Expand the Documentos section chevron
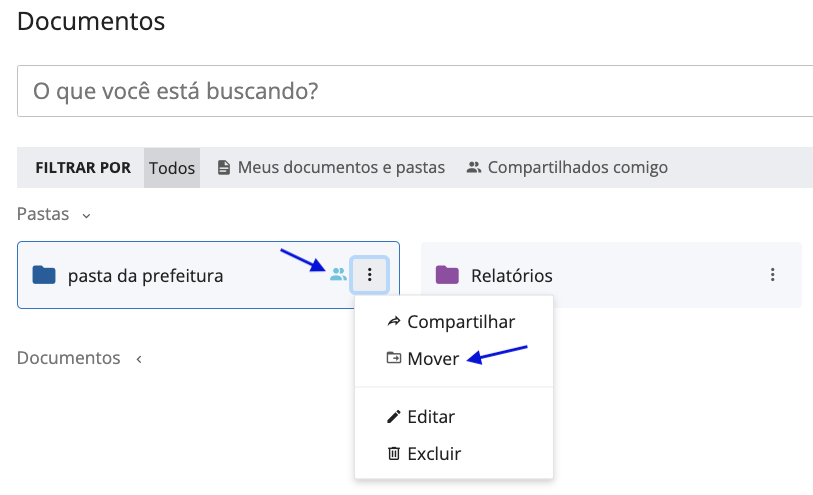 [139, 359]
